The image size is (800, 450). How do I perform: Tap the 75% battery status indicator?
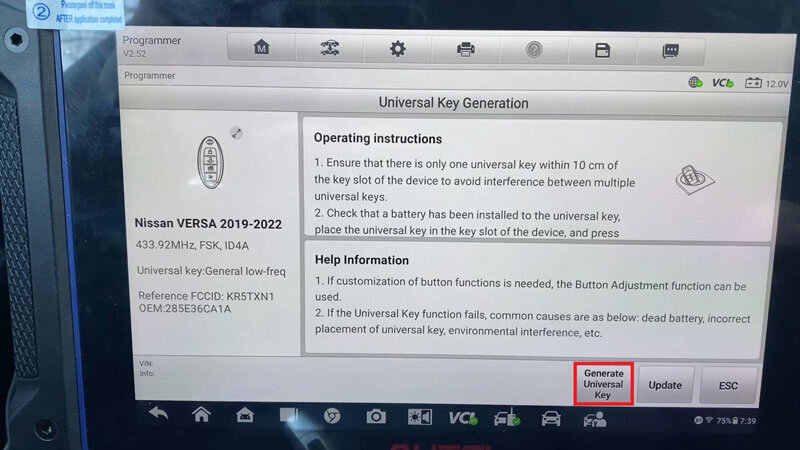[727, 421]
